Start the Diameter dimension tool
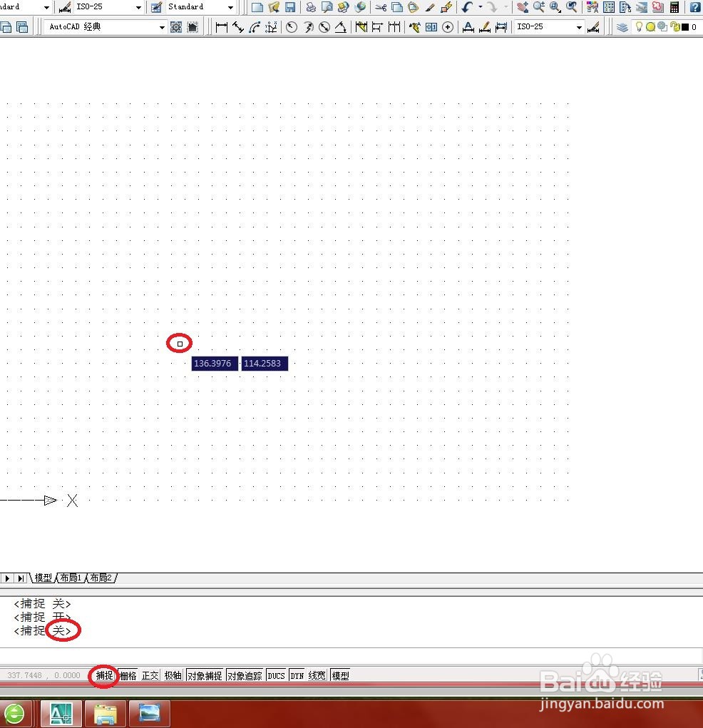This screenshot has height=728, width=703. 324,27
